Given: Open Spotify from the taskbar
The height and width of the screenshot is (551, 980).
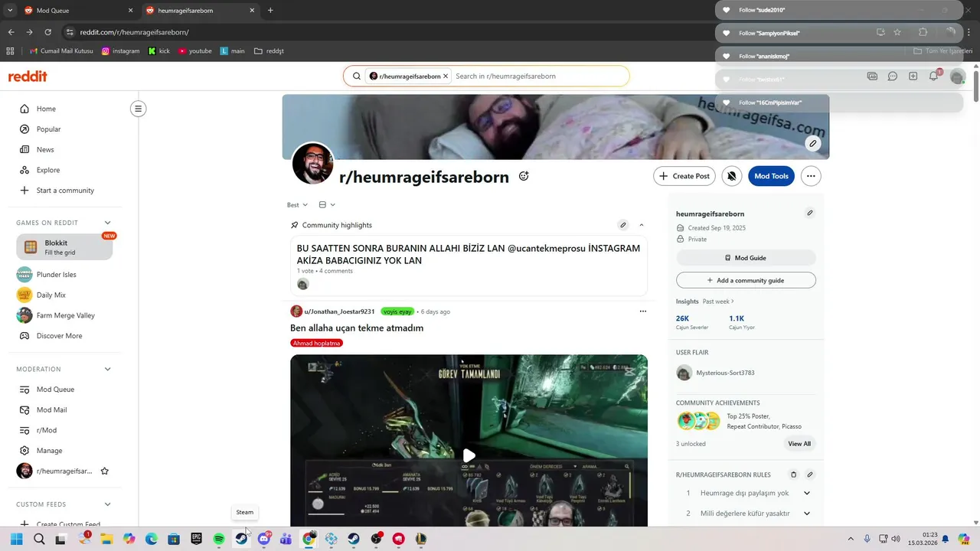Looking at the screenshot, I should pyautogui.click(x=219, y=539).
